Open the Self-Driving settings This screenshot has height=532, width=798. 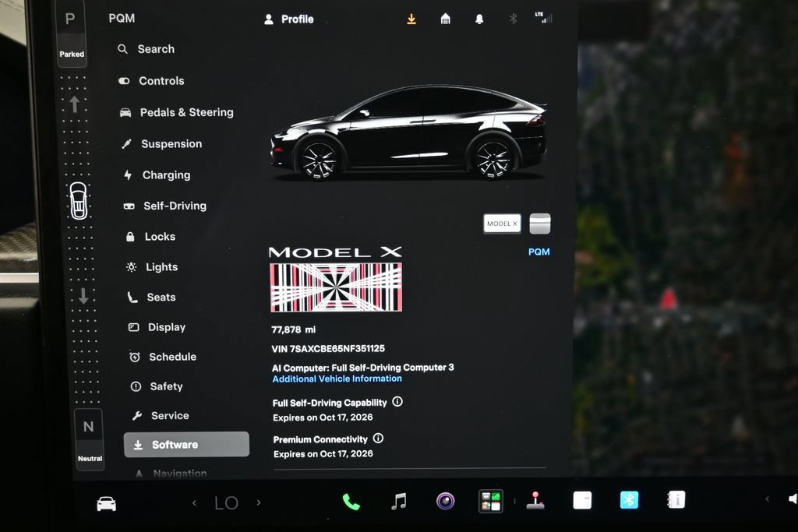coord(165,206)
